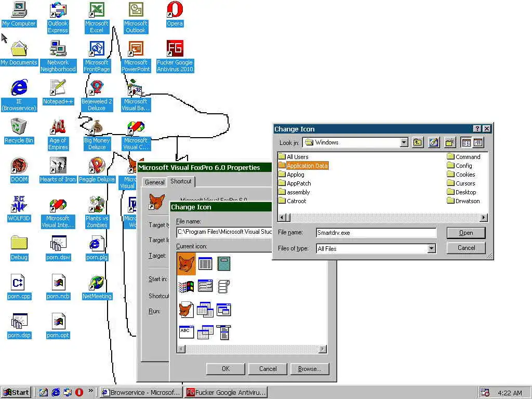
Task: Launch Internet Explorer from quick launch bar
Action: [x=56, y=392]
